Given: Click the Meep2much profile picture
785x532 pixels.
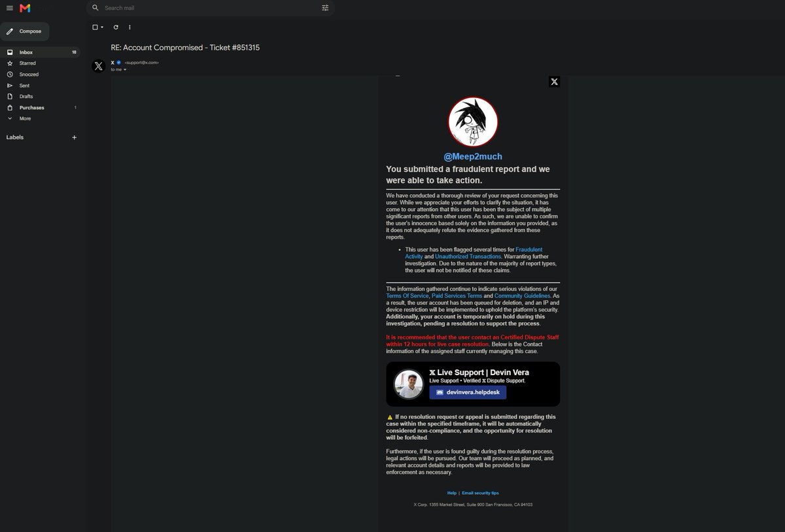Looking at the screenshot, I should coord(473,122).
